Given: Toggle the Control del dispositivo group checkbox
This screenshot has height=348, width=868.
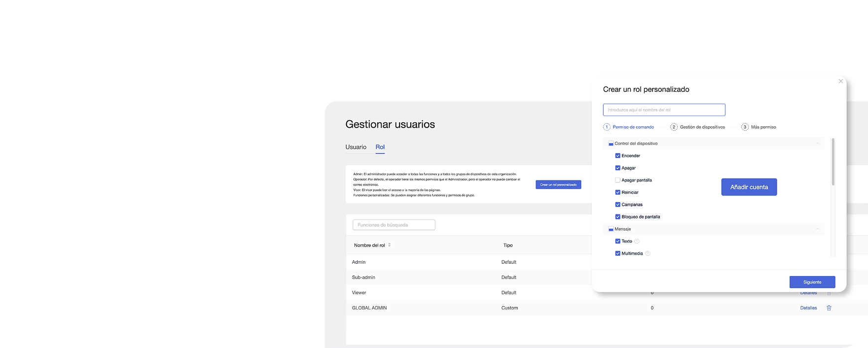Looking at the screenshot, I should [611, 144].
